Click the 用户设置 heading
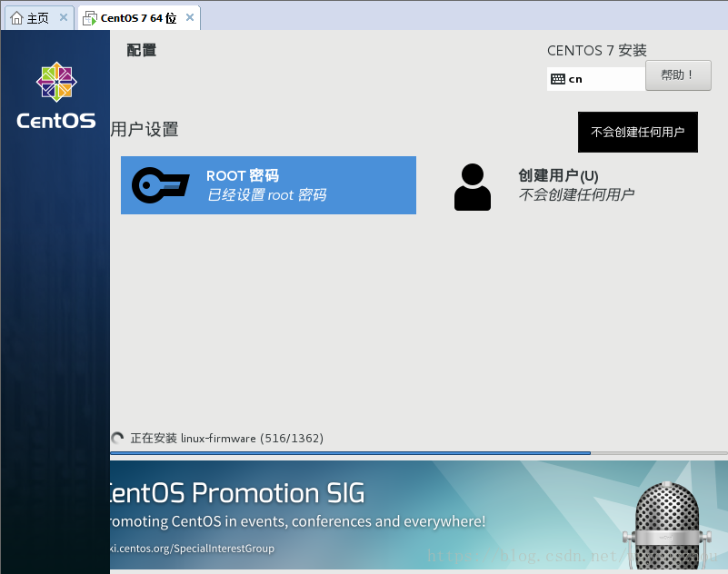The width and height of the screenshot is (728, 574). pyautogui.click(x=145, y=130)
